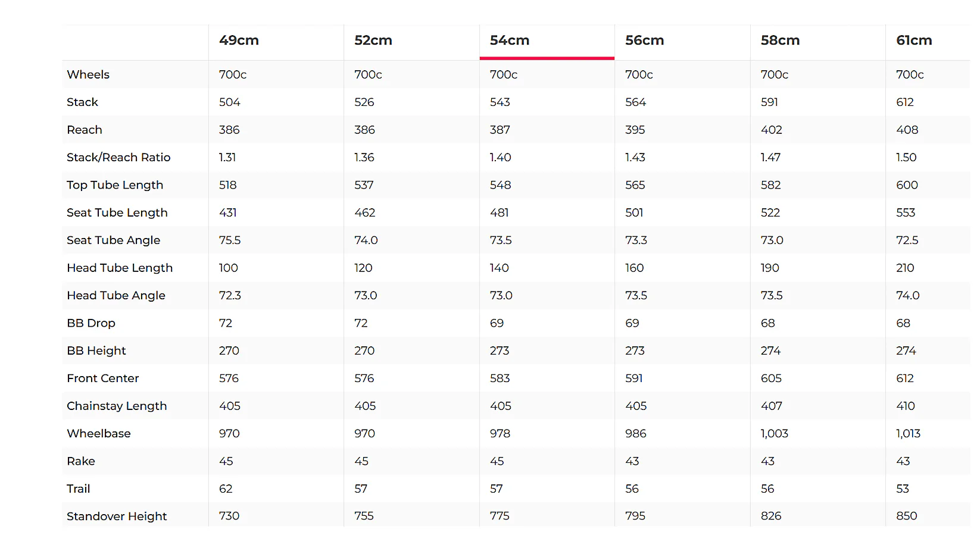Click the Wheelbase row label
The image size is (980, 551).
pos(99,433)
